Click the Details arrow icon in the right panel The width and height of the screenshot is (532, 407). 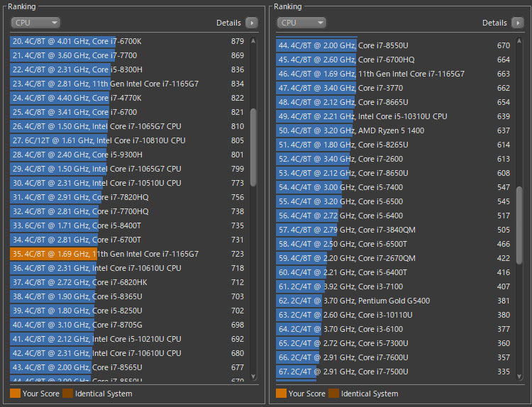tap(518, 23)
